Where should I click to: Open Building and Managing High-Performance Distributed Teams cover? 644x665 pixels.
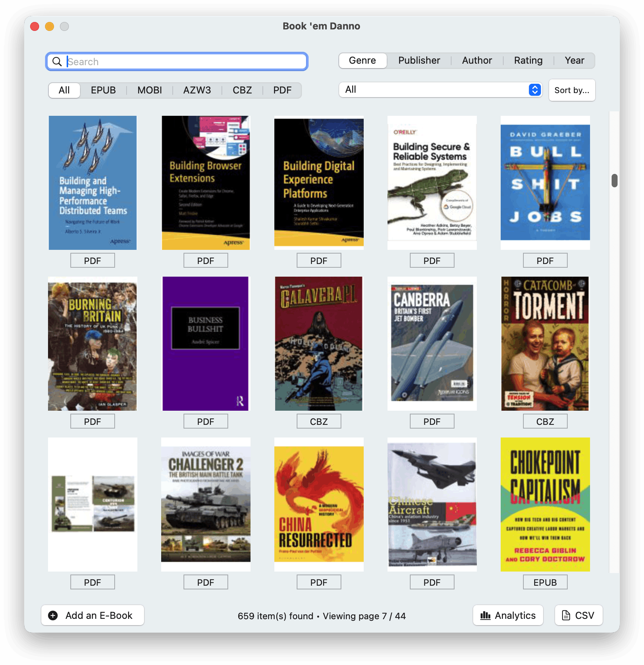point(93,182)
